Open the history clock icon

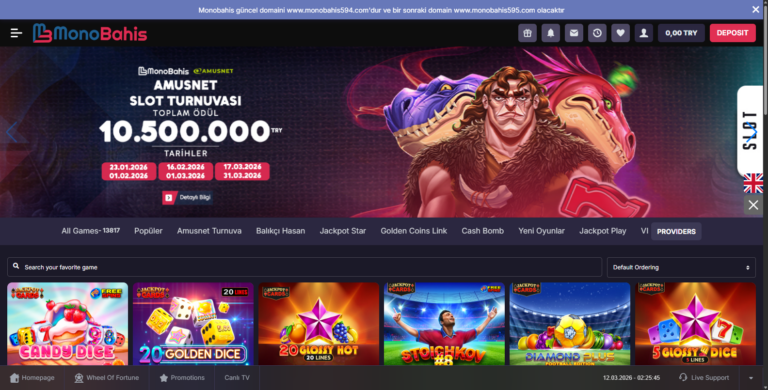(597, 33)
